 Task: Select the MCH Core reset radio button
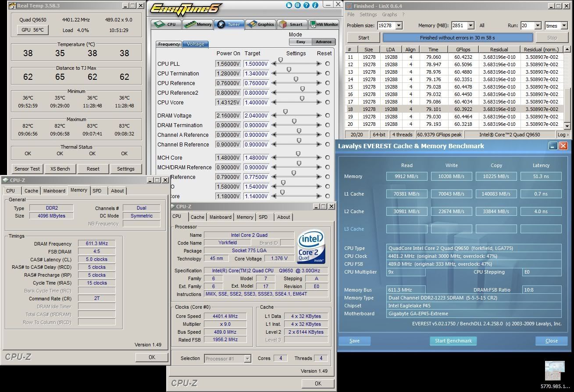328,158
